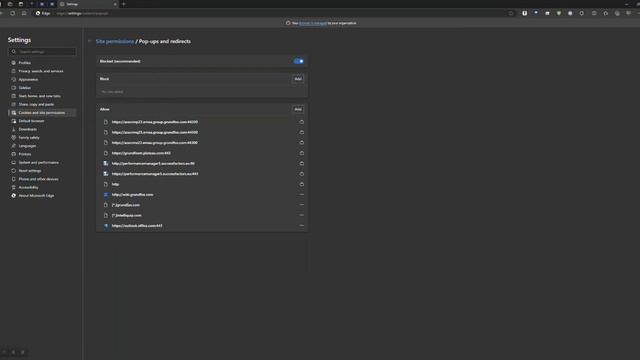640x360 pixels.
Task: Click the refresh button in toolbar
Action: [13, 13]
